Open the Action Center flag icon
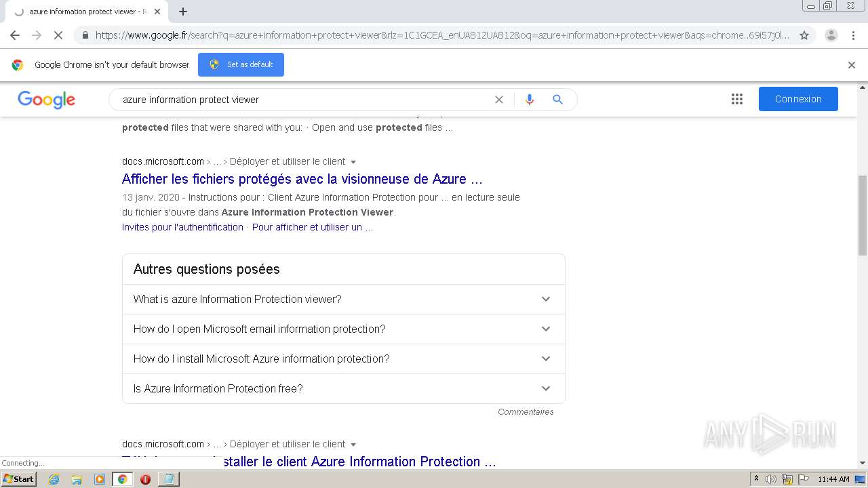Screen dimensions: 868x488 [803, 479]
